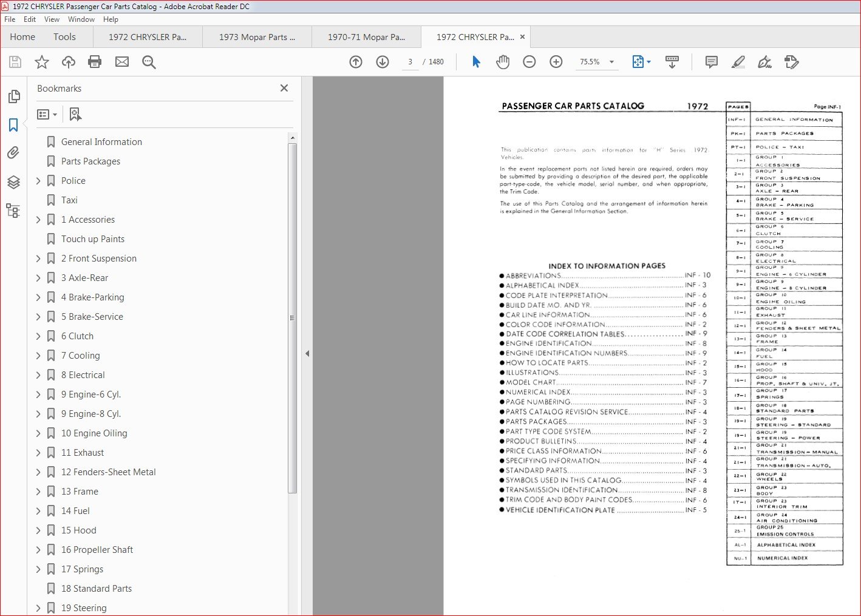Collapse the navigation pane with the splitter arrow
The width and height of the screenshot is (861, 616).
[x=307, y=353]
